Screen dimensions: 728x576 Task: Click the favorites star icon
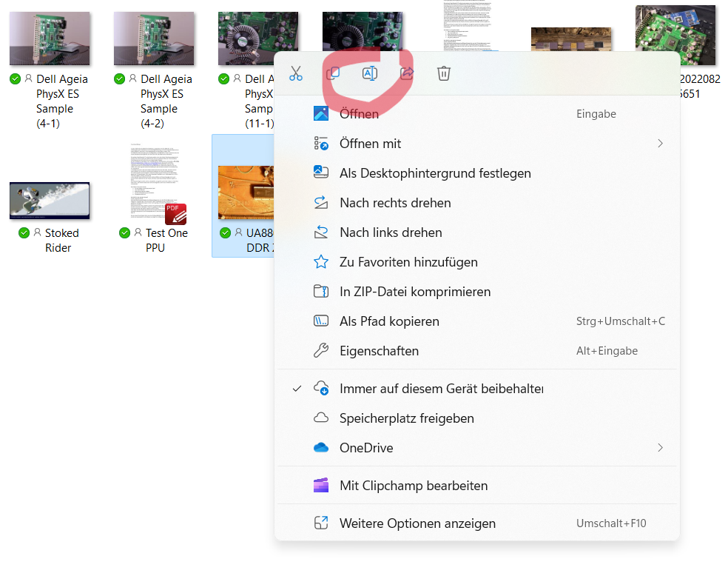[x=321, y=262]
